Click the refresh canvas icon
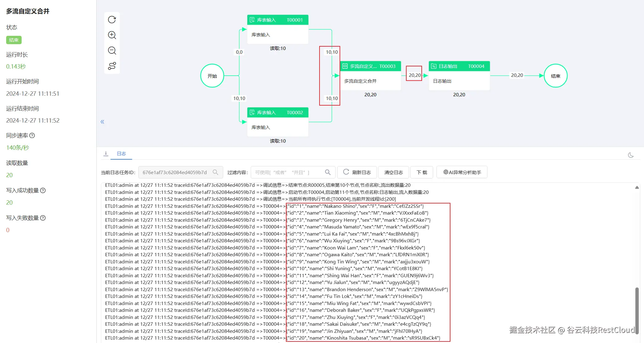Viewport: 644px width, 343px height. coord(112,20)
